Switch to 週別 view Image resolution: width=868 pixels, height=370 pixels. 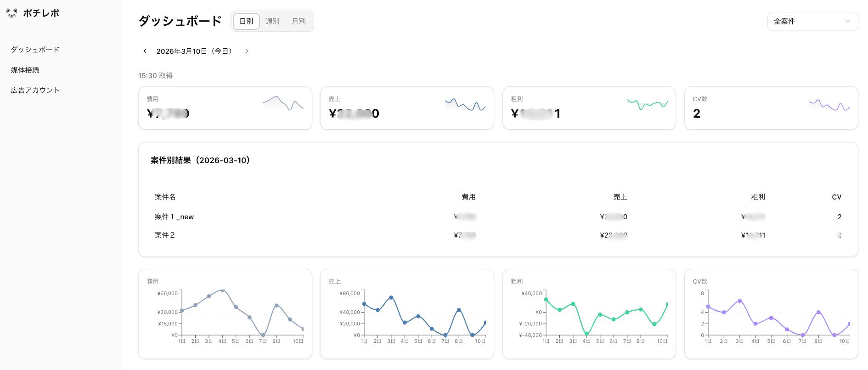[x=272, y=21]
